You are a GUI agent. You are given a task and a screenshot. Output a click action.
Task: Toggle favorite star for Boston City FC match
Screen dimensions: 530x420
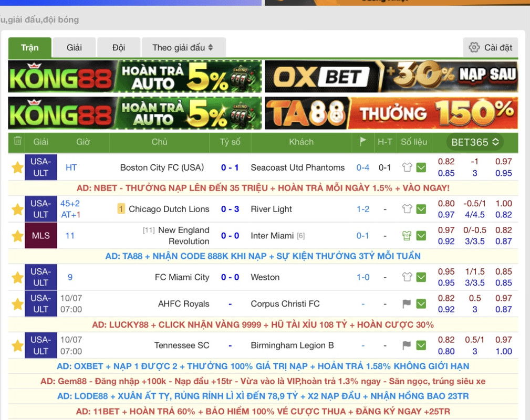coord(17,167)
